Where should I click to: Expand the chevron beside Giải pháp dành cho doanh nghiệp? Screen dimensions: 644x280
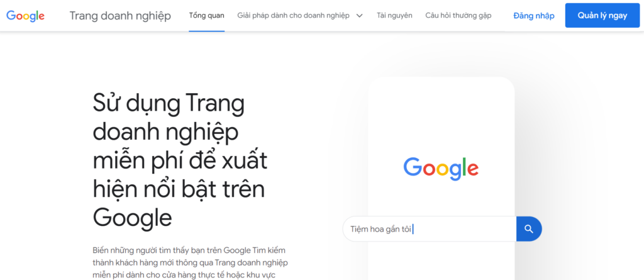[x=359, y=16]
